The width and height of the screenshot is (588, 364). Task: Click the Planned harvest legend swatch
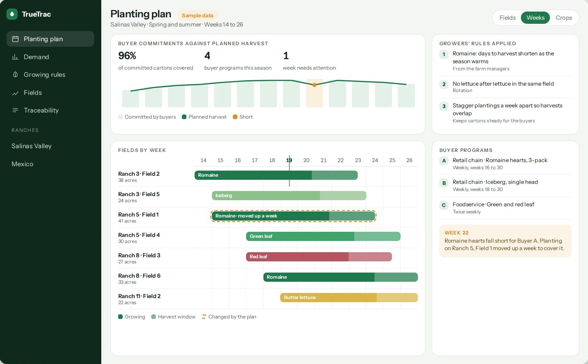(184, 117)
